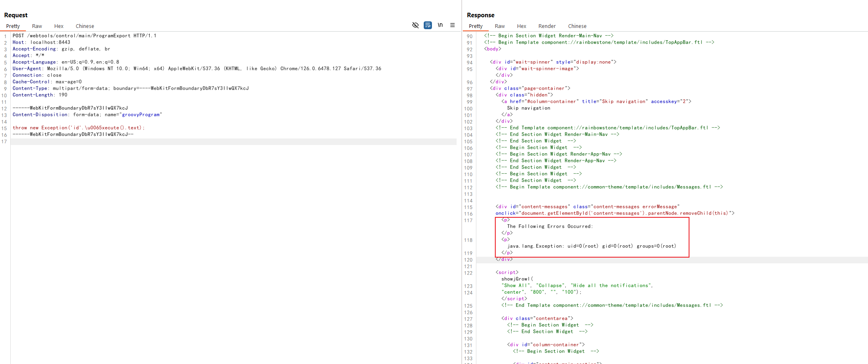Click the wait-spinner div line in response
Image resolution: width=868 pixels, height=364 pixels.
[553, 62]
